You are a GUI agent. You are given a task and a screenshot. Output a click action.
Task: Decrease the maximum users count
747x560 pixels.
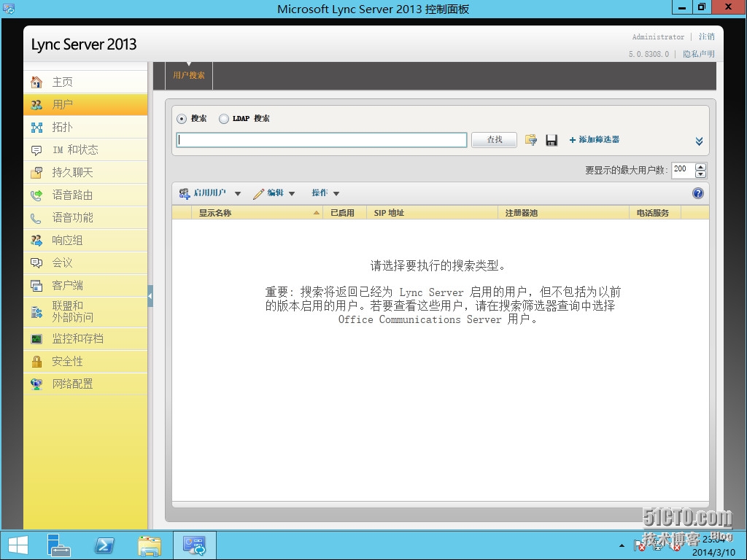coord(700,174)
